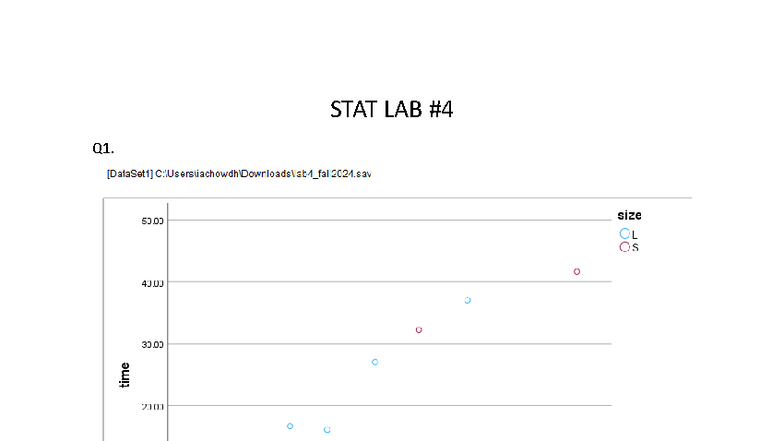Select the 'L' legend label text
This screenshot has height=441, width=784.
[x=635, y=234]
